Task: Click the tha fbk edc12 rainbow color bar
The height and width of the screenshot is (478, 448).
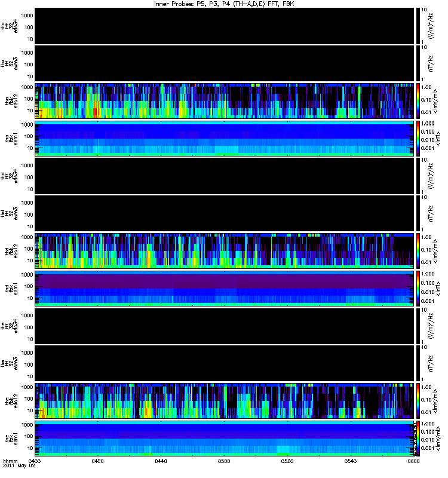Action: pos(418,101)
